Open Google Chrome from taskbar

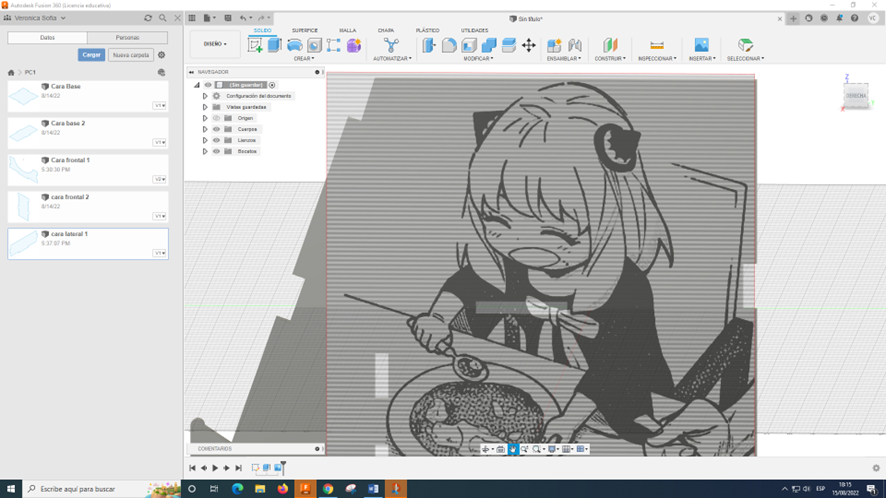point(328,489)
